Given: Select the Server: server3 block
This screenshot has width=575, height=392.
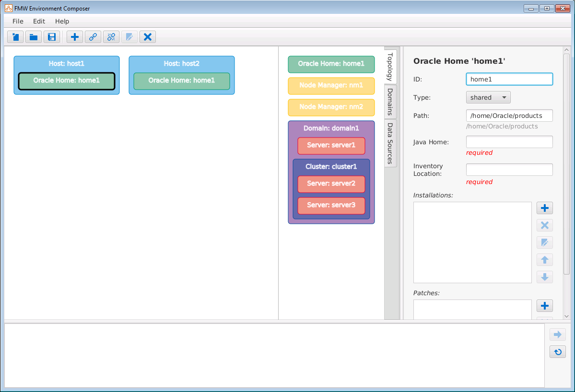Looking at the screenshot, I should click(x=331, y=205).
